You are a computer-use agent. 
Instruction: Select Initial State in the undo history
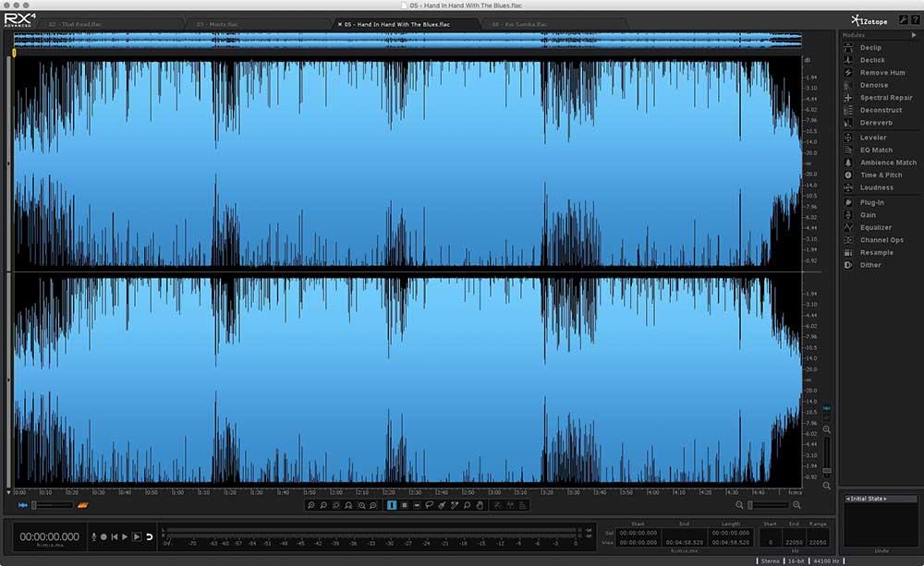coord(881,499)
